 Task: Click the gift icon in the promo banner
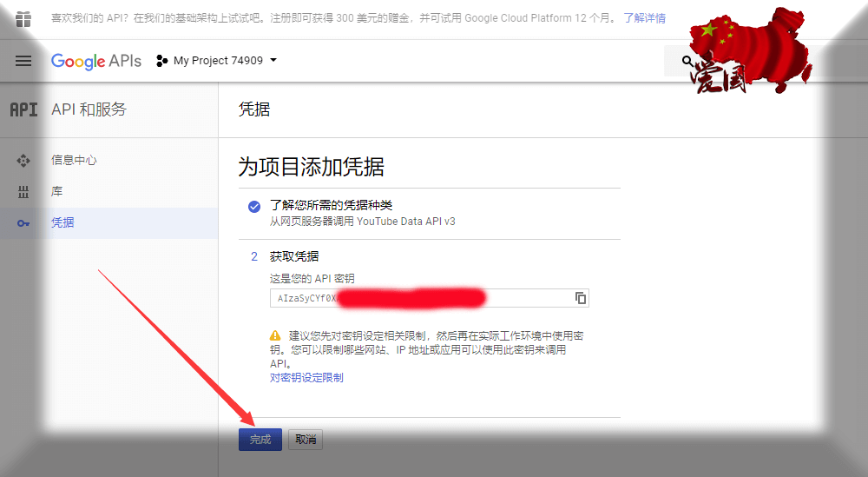click(x=23, y=18)
